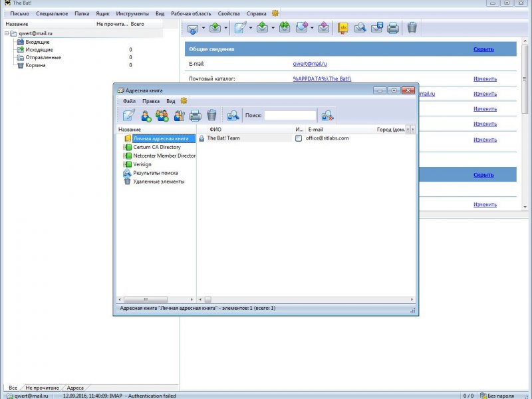532x399 pixels.
Task: Click the gear icon in main menu bar
Action: pyautogui.click(x=275, y=13)
